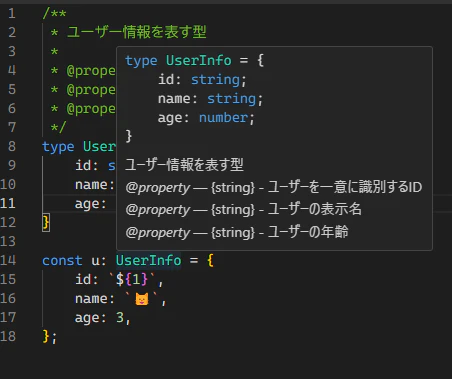
Task: Click the cat emoji on line 16
Action: click(x=142, y=299)
